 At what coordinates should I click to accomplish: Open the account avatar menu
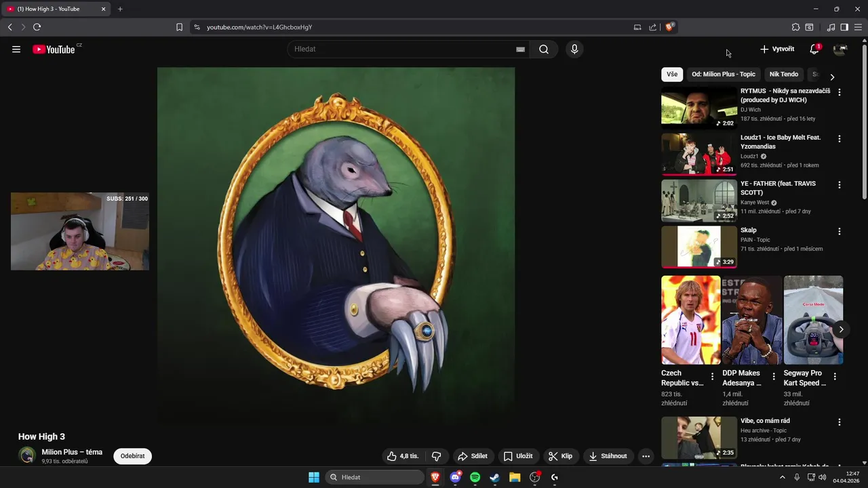click(x=840, y=49)
